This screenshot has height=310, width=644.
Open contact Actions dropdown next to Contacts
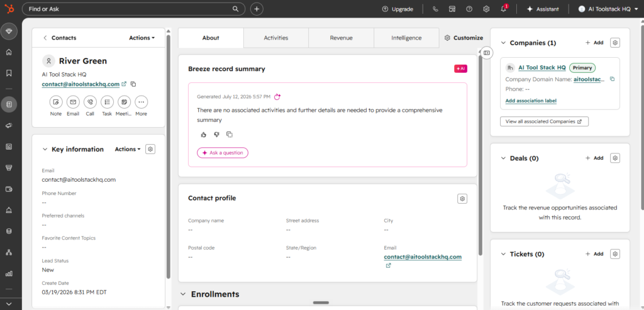pos(142,38)
